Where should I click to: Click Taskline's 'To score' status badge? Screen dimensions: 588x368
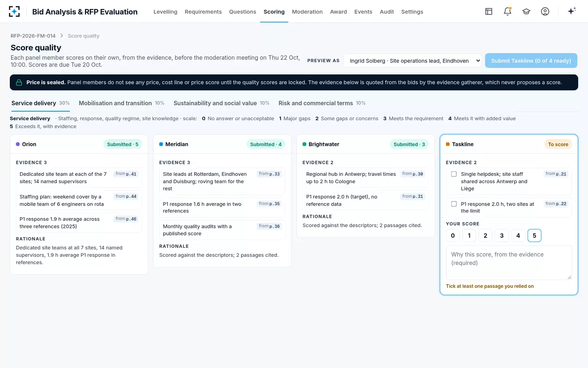[x=558, y=144]
